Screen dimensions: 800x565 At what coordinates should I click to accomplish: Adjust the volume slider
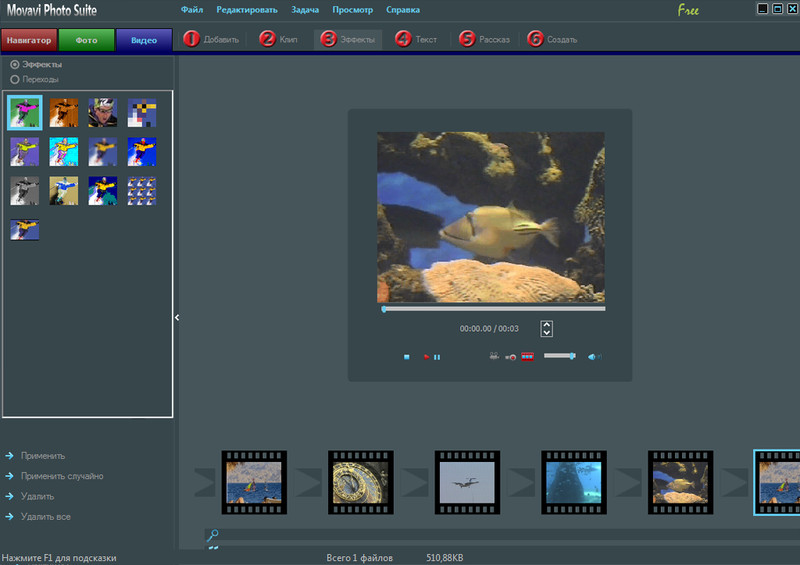pyautogui.click(x=560, y=356)
